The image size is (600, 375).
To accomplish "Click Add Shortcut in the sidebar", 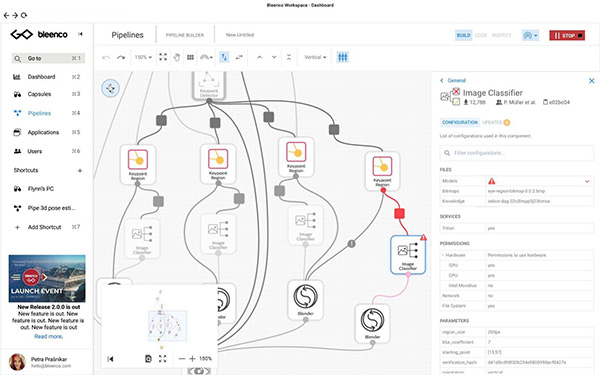I will [44, 227].
